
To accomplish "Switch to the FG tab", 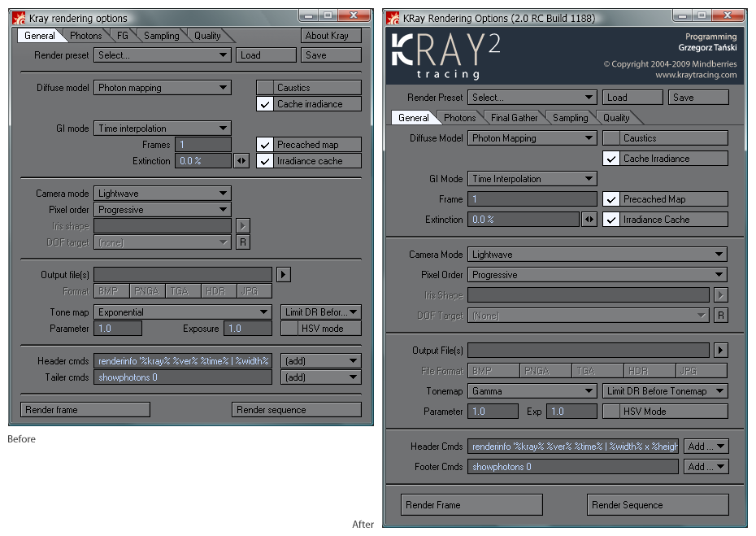I will tap(122, 36).
